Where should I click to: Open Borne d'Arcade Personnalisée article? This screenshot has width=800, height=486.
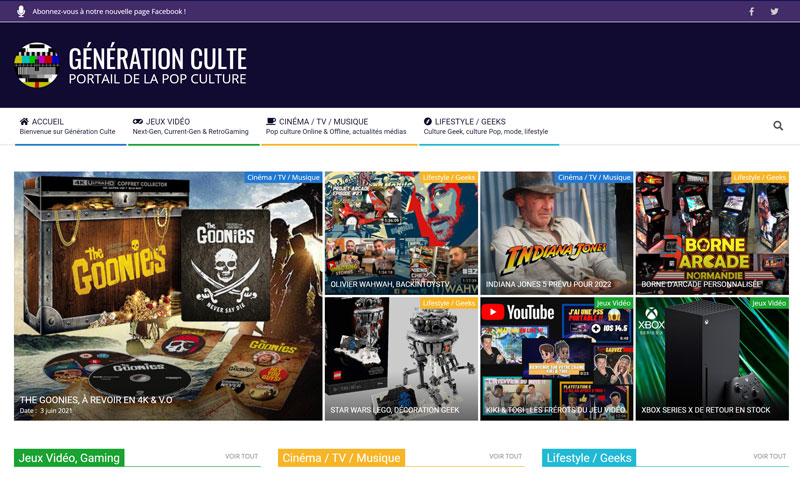point(712,232)
